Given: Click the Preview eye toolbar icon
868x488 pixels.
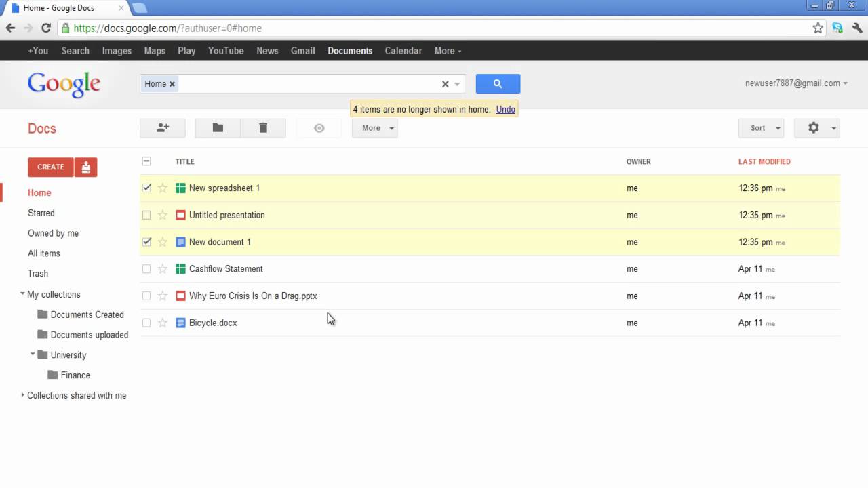Looking at the screenshot, I should point(319,128).
